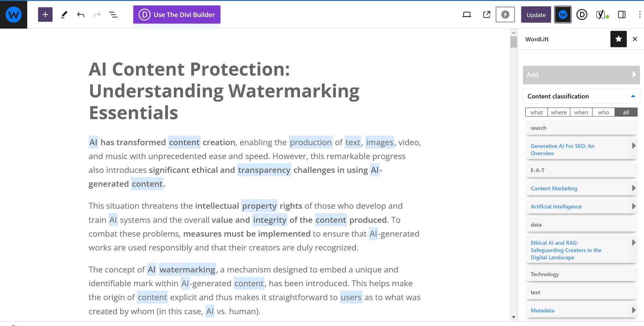Open the Document Overview list icon

click(x=113, y=15)
